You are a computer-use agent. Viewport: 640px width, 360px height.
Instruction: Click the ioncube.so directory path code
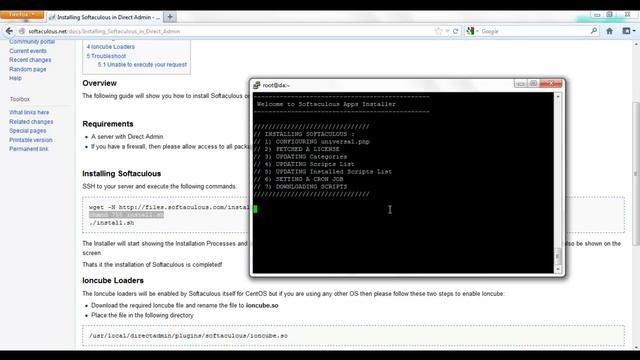(188, 336)
